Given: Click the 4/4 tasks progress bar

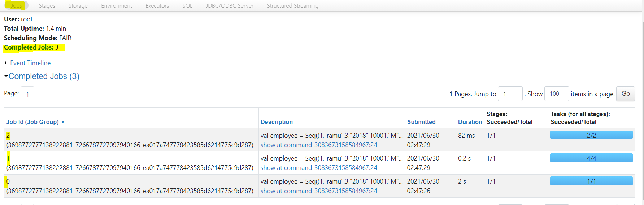Looking at the screenshot, I should (x=591, y=158).
